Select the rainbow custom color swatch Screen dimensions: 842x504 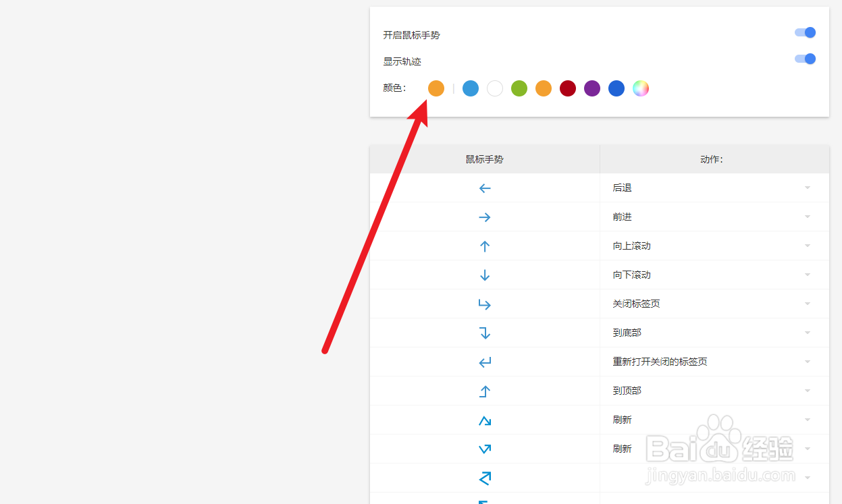641,88
